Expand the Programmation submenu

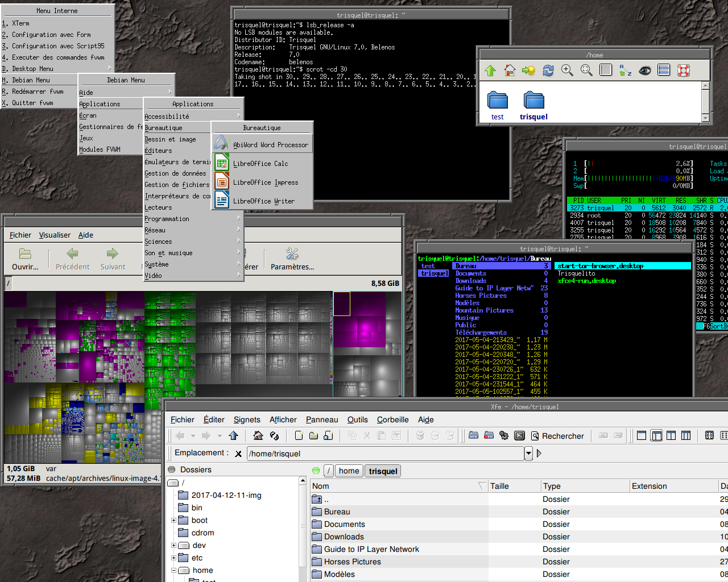pyautogui.click(x=193, y=219)
